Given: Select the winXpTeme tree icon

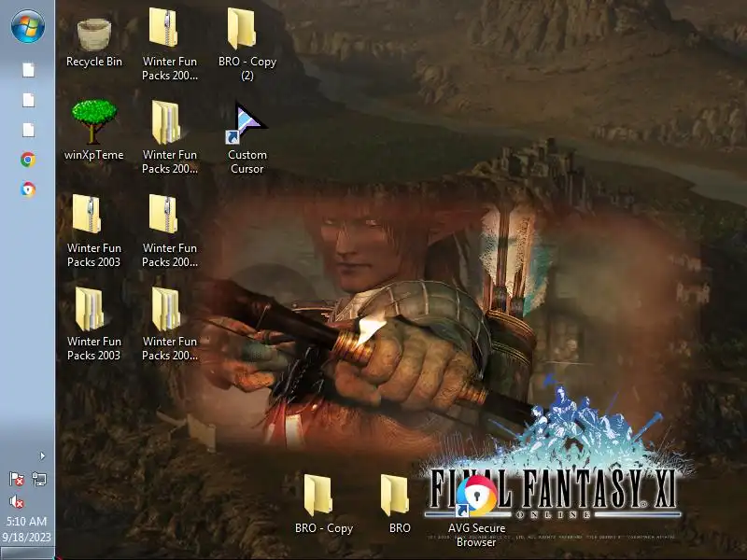Looking at the screenshot, I should coord(94,130).
